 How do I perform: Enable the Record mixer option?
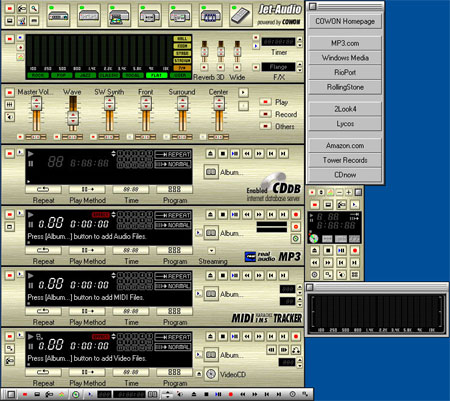coord(265,114)
